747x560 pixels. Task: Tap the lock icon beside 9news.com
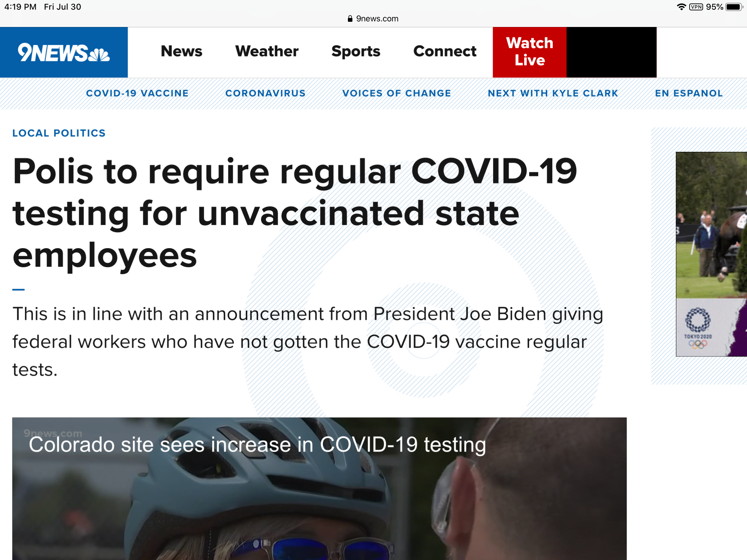coord(350,19)
